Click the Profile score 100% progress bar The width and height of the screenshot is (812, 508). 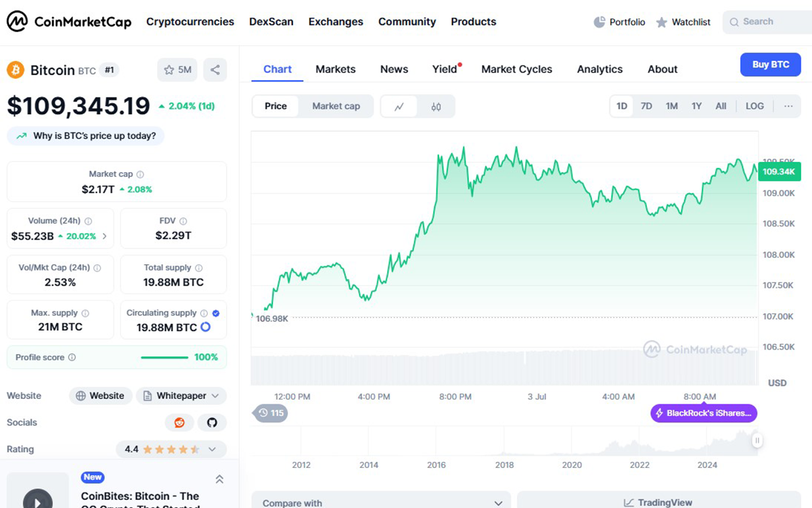(x=164, y=358)
